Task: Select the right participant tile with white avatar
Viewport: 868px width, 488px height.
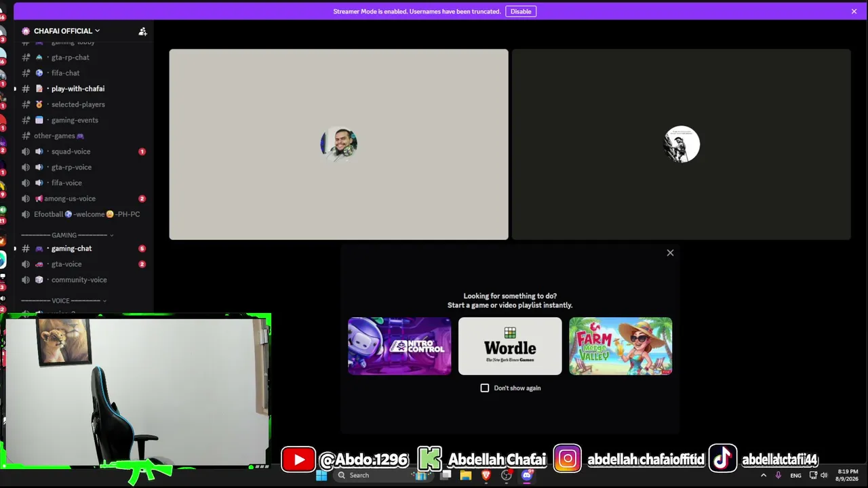Action: 682,144
